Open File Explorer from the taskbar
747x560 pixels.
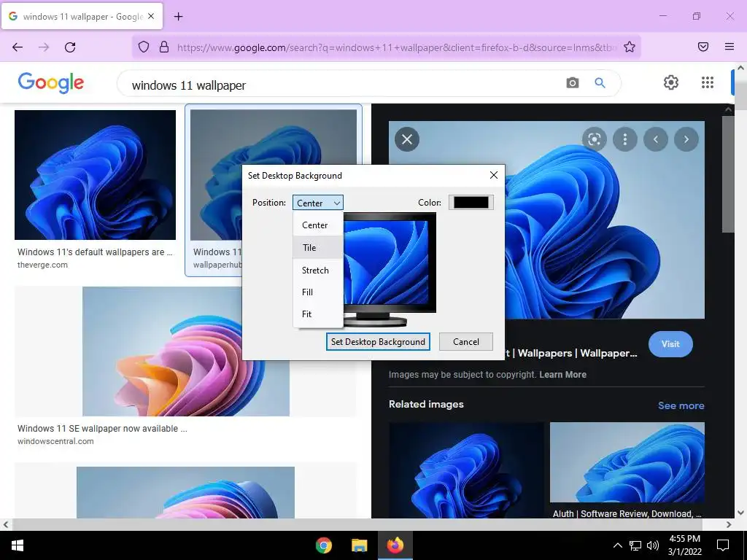click(x=359, y=545)
